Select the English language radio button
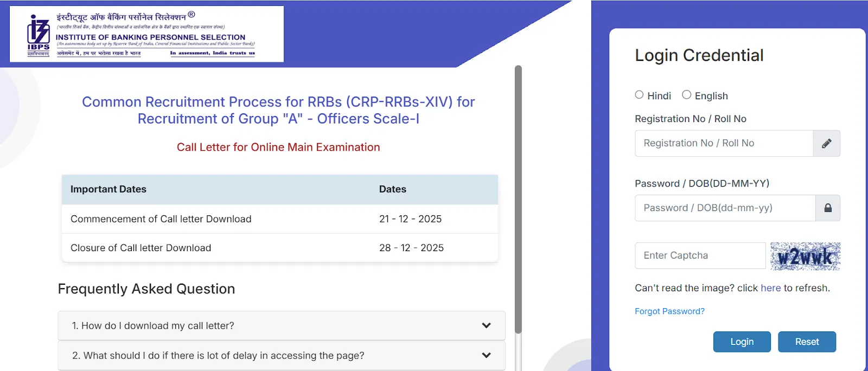This screenshot has width=868, height=371. click(686, 95)
